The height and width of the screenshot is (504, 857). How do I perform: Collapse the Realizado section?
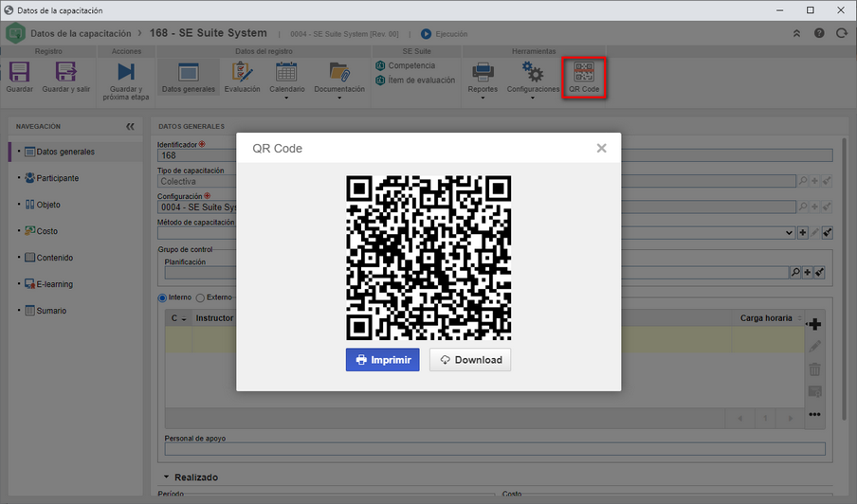166,477
